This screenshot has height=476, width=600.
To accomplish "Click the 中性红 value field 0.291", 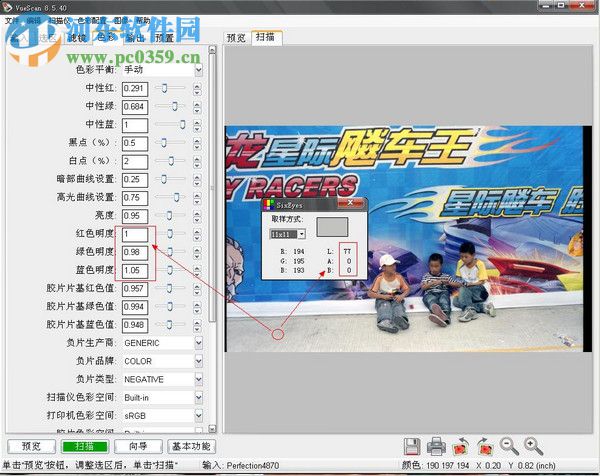I will 135,89.
